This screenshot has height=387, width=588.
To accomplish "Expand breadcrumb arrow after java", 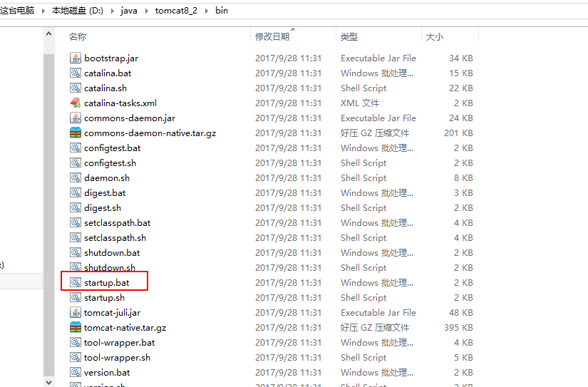I will click(x=146, y=11).
